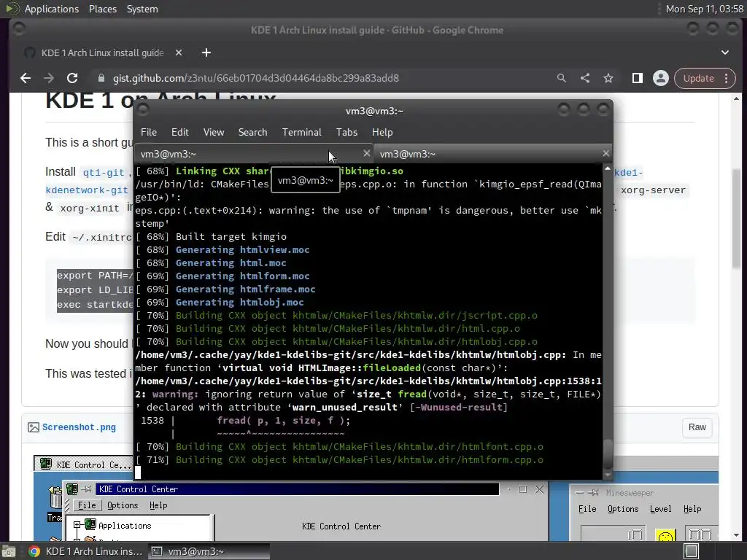Open a new Chrome tab
The image size is (747, 560).
coord(206,52)
